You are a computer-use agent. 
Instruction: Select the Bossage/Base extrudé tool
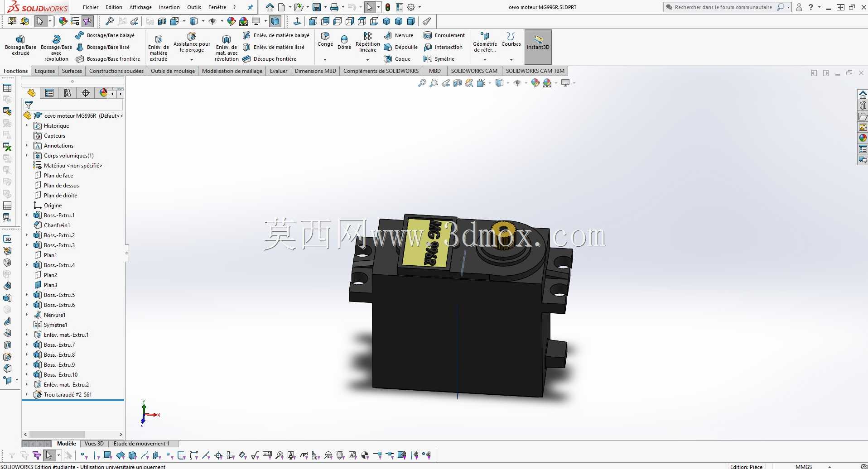click(x=20, y=45)
